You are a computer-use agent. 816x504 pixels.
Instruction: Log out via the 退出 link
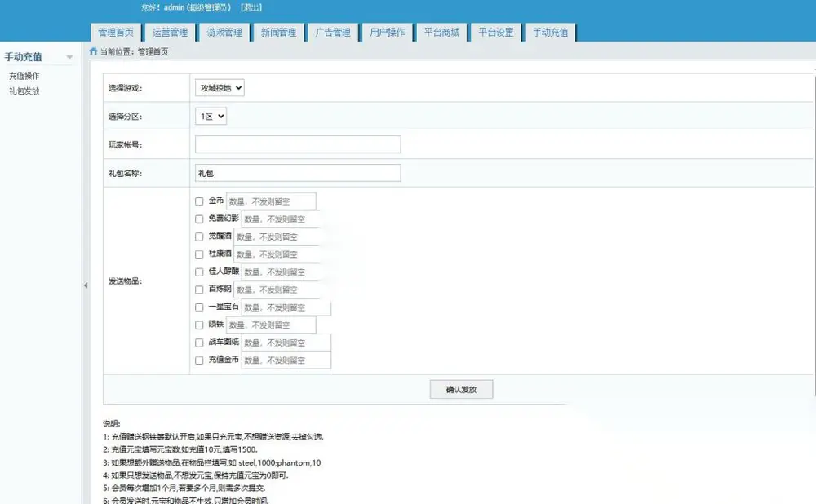pos(251,7)
